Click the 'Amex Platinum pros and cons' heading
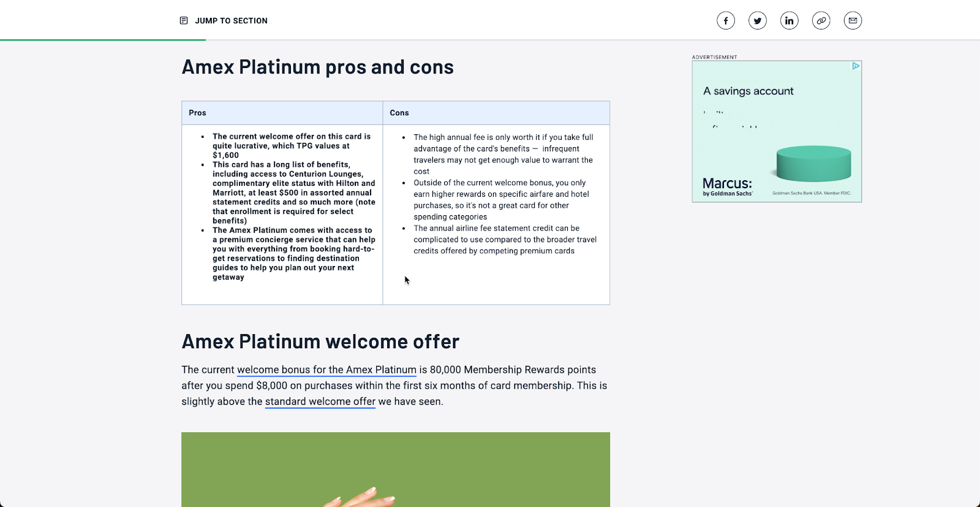980x507 pixels. (318, 67)
